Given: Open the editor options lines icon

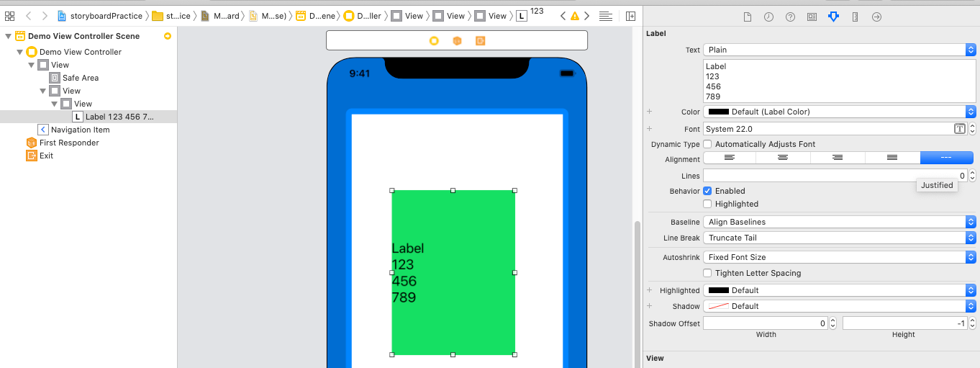Looking at the screenshot, I should pos(606,16).
